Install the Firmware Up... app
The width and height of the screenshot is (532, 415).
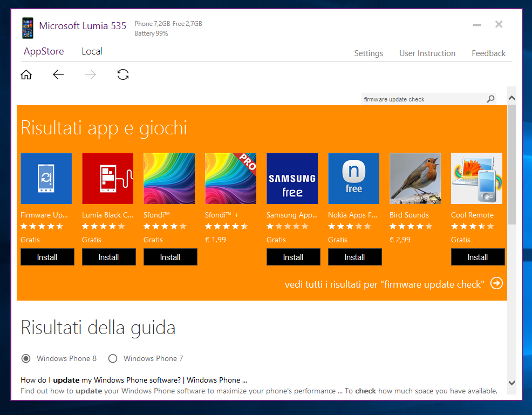47,257
